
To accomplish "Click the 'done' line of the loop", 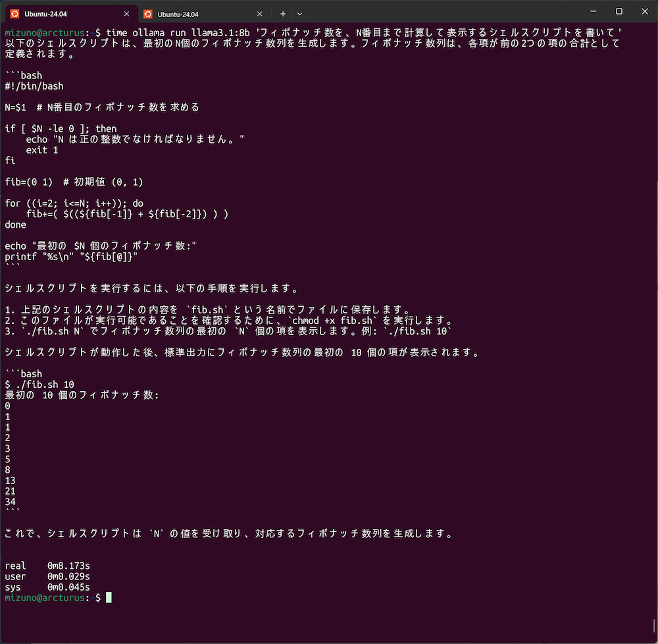I will [16, 225].
